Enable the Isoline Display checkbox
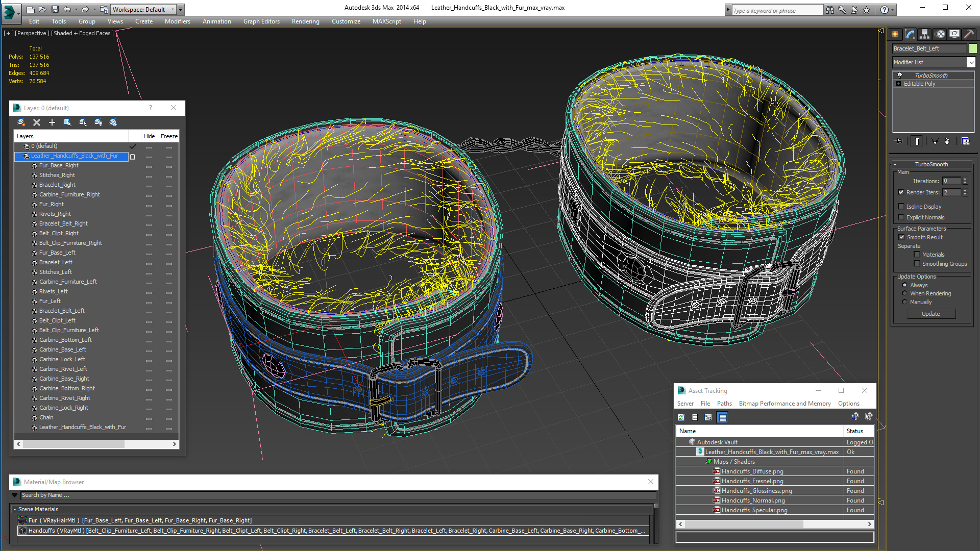This screenshot has height=551, width=980. (901, 207)
